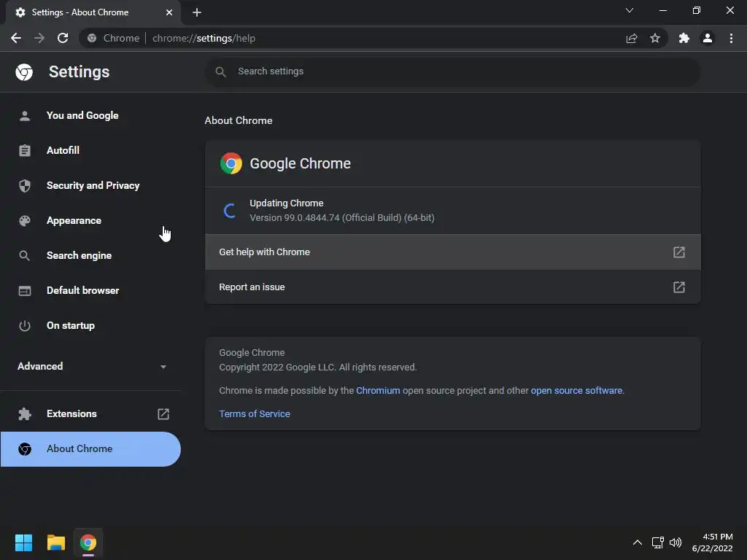
Task: Click the Chrome version number text
Action: click(x=342, y=217)
